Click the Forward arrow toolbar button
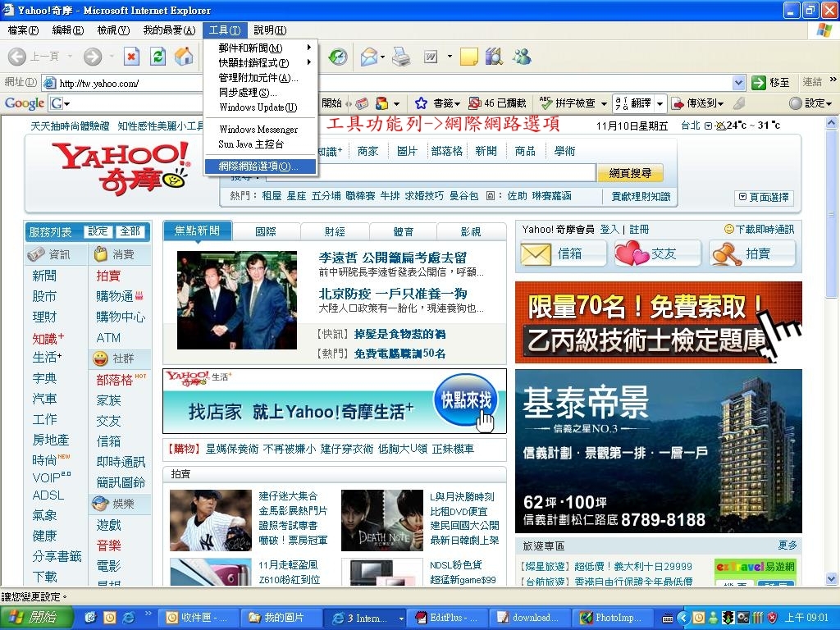Image resolution: width=840 pixels, height=630 pixels. click(93, 57)
